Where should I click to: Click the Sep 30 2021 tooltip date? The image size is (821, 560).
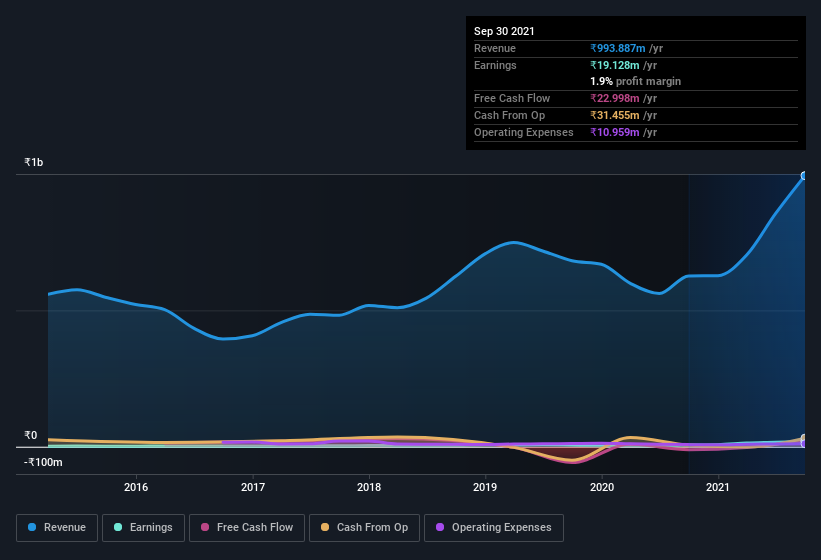tap(504, 31)
